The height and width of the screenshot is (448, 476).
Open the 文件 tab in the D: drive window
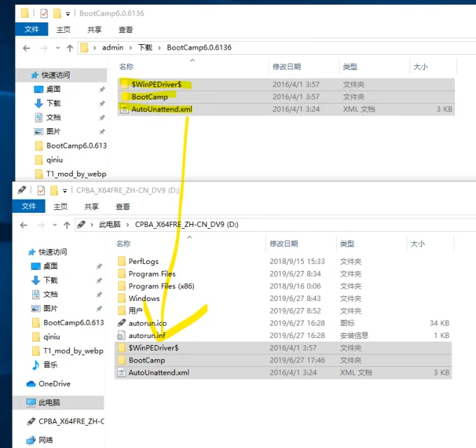click(x=29, y=206)
